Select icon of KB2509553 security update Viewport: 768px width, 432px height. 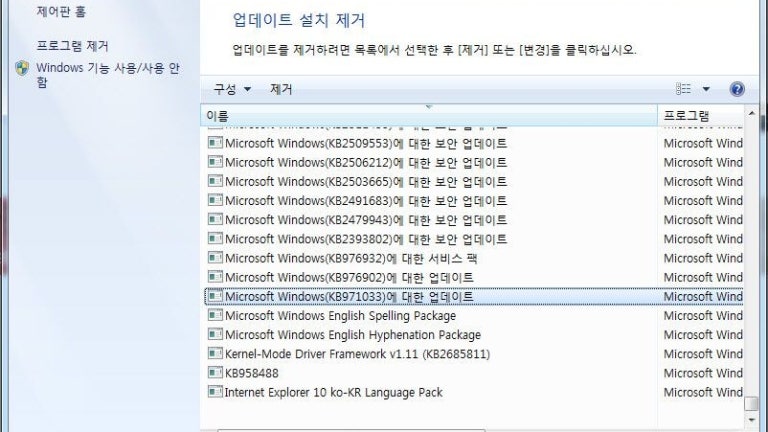pos(215,143)
